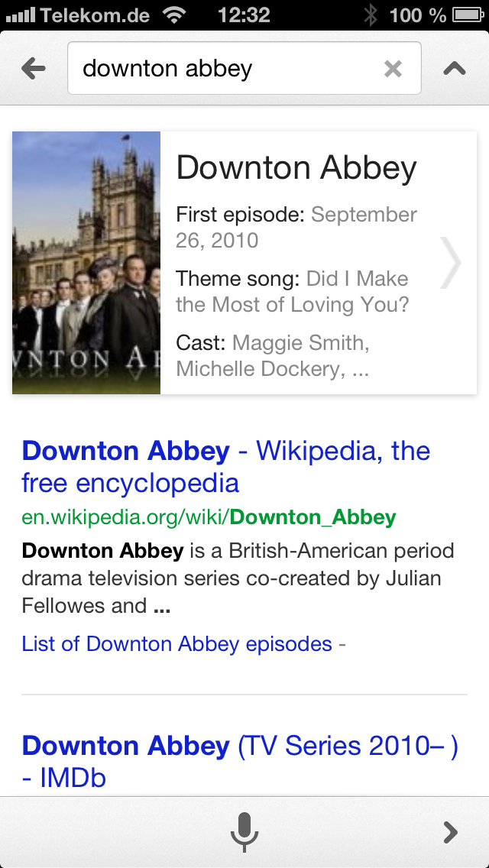Tap the microphone voice search icon

[244, 831]
